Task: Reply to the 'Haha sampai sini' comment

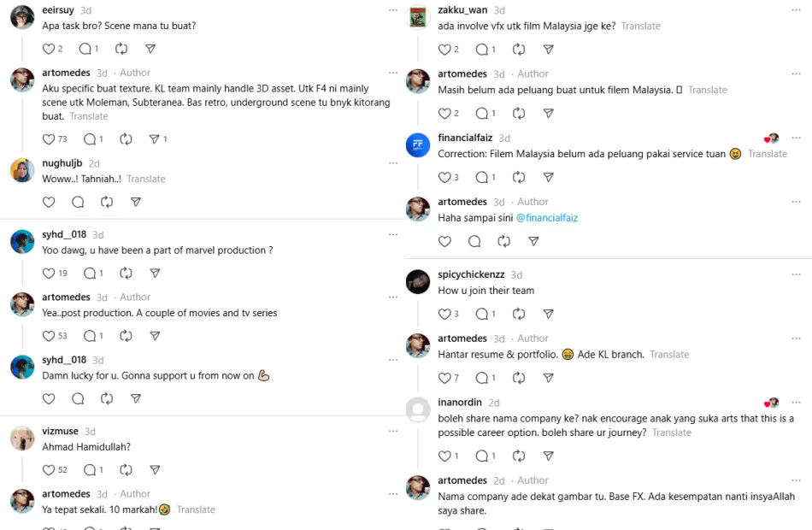Action: (x=474, y=242)
